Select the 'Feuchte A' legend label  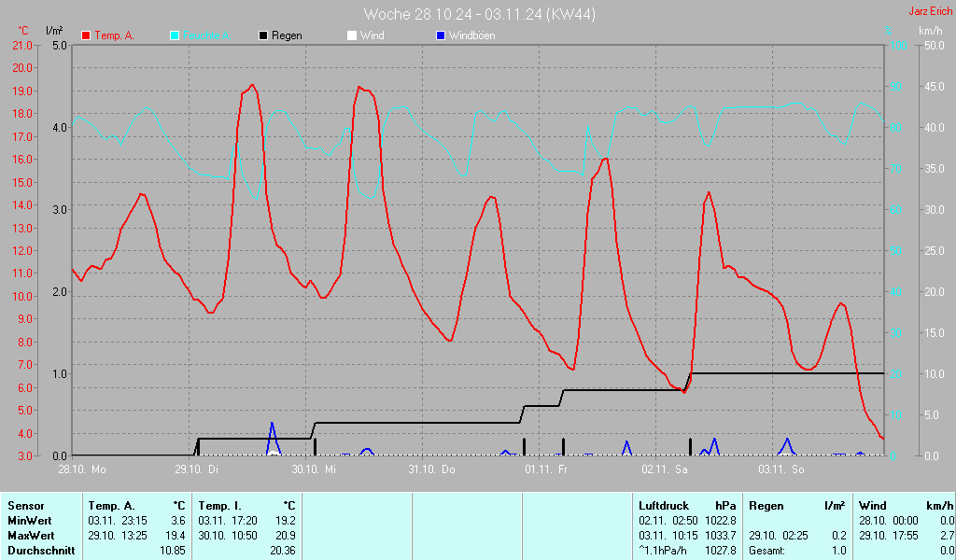(206, 35)
